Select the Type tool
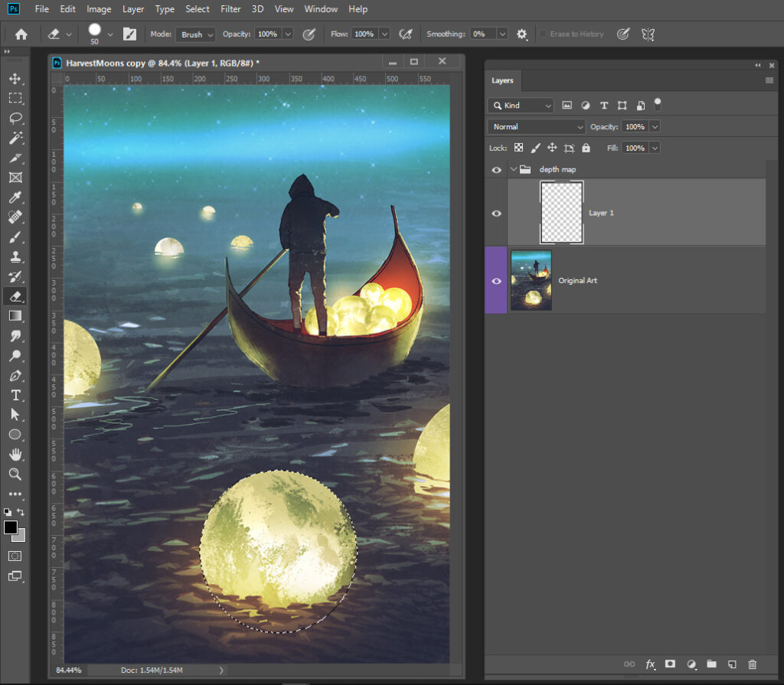Screen dimensions: 784x685 coord(15,395)
